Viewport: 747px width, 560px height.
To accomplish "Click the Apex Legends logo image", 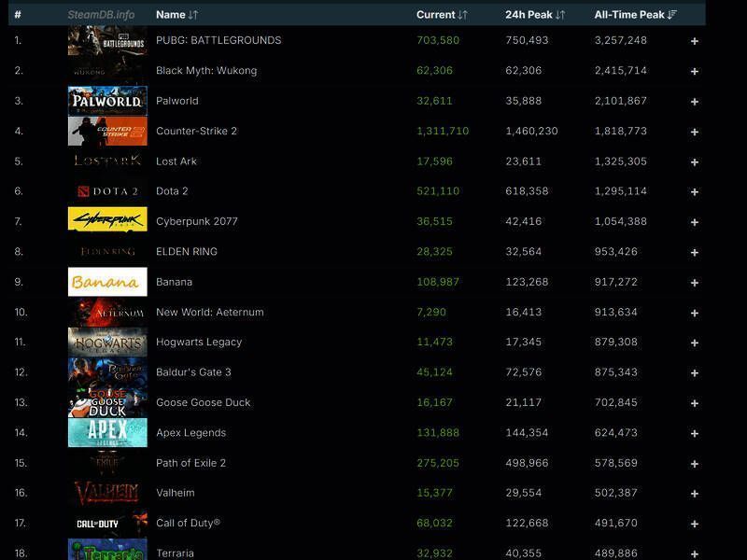I will tap(107, 432).
